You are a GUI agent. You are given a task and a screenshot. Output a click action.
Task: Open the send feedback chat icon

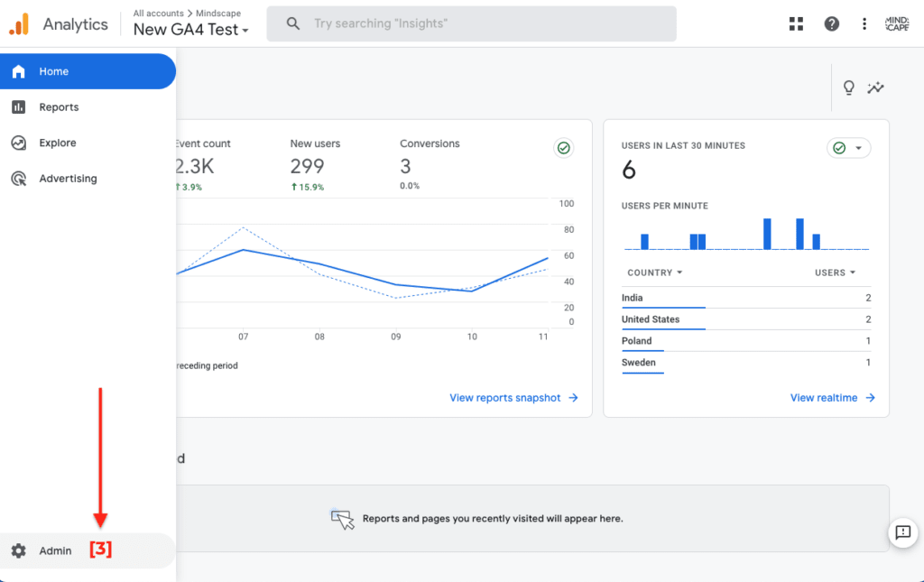tap(903, 532)
